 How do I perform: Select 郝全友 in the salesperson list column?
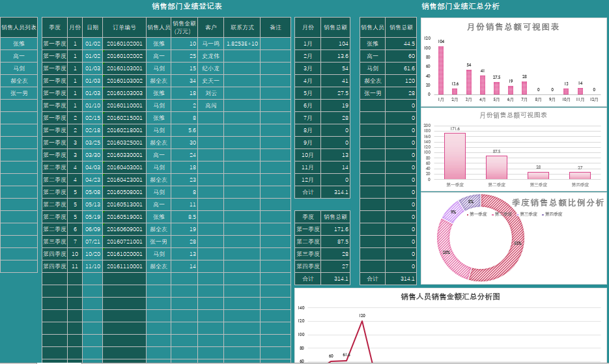[19, 81]
